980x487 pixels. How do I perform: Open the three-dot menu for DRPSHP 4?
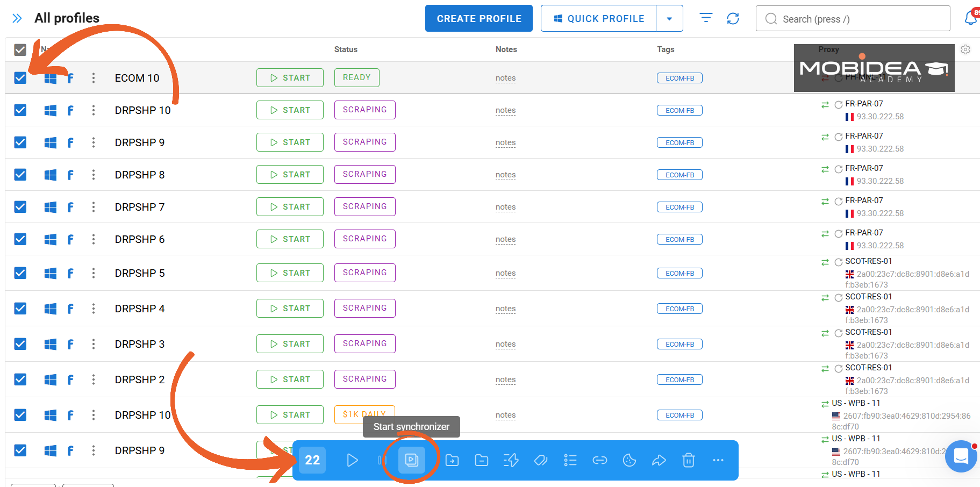94,309
